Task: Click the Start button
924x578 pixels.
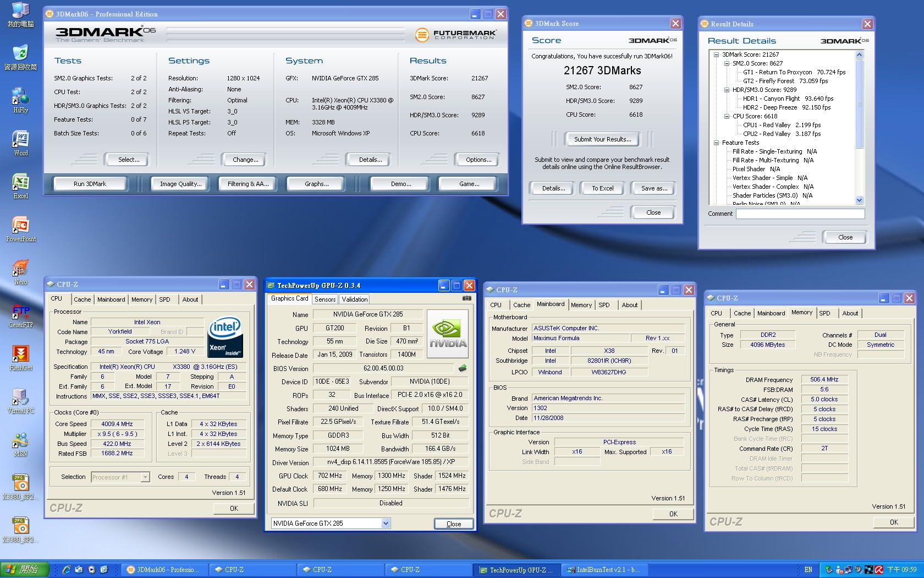Action: click(25, 570)
